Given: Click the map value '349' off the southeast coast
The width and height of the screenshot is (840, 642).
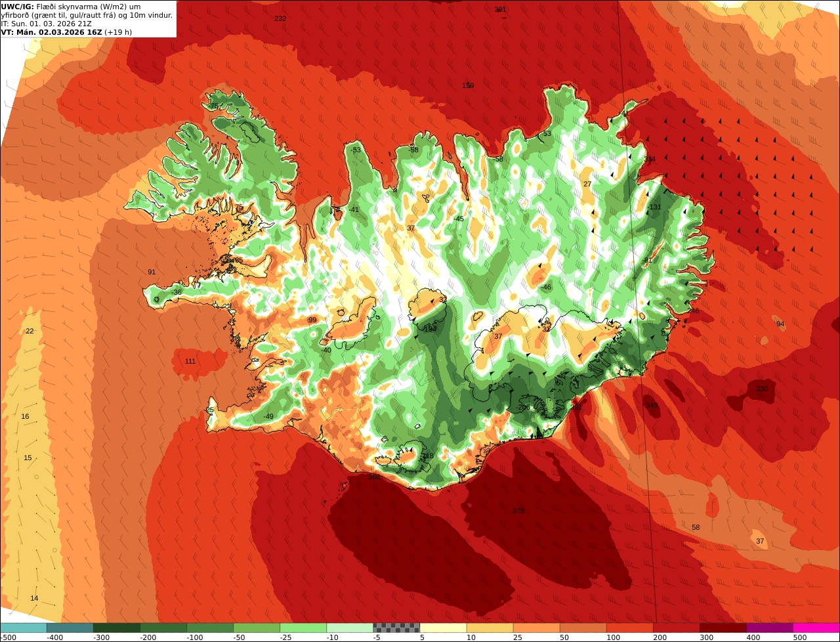Looking at the screenshot, I should click(x=651, y=405).
